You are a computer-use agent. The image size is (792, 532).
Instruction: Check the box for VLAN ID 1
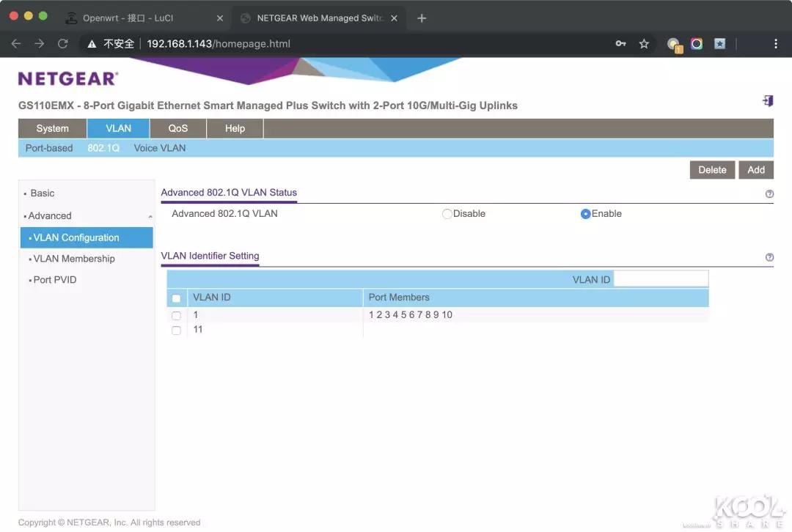(x=176, y=316)
